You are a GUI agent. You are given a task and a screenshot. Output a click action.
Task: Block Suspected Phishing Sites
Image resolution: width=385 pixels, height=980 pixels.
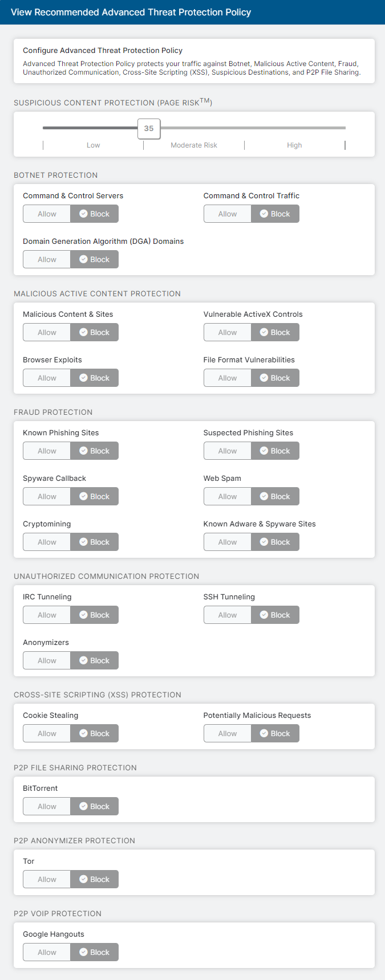(x=275, y=451)
